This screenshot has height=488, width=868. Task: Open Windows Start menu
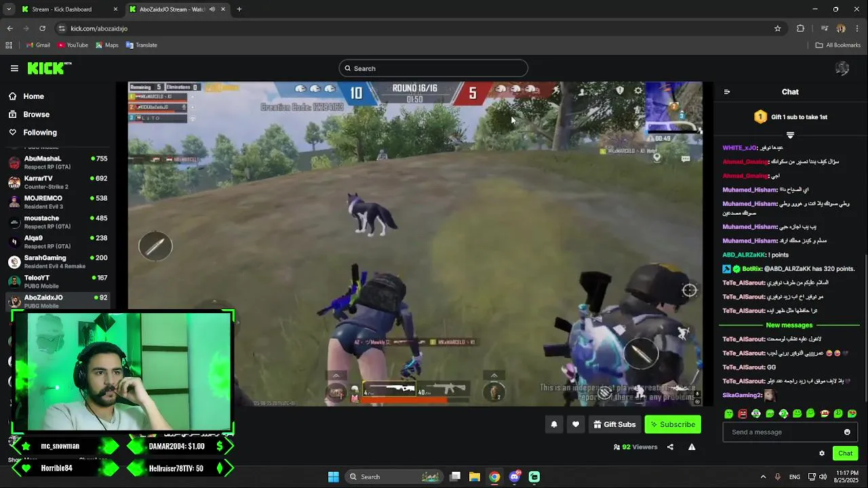click(333, 476)
